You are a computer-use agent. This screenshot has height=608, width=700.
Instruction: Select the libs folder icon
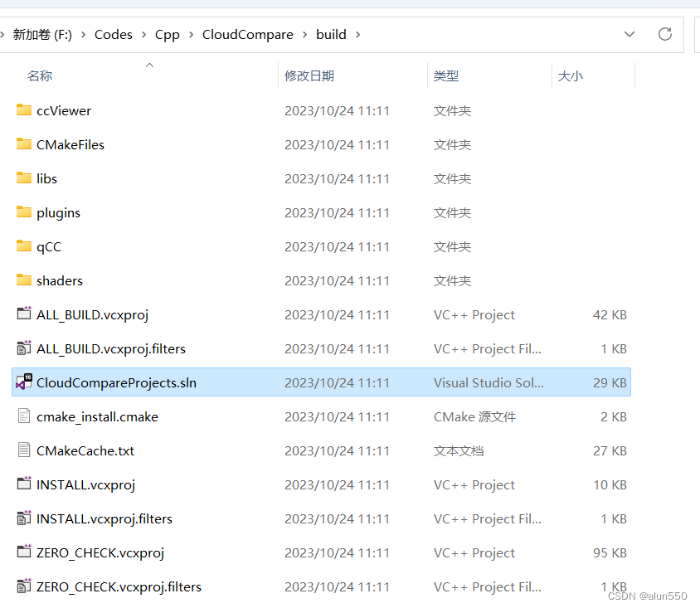click(x=24, y=178)
